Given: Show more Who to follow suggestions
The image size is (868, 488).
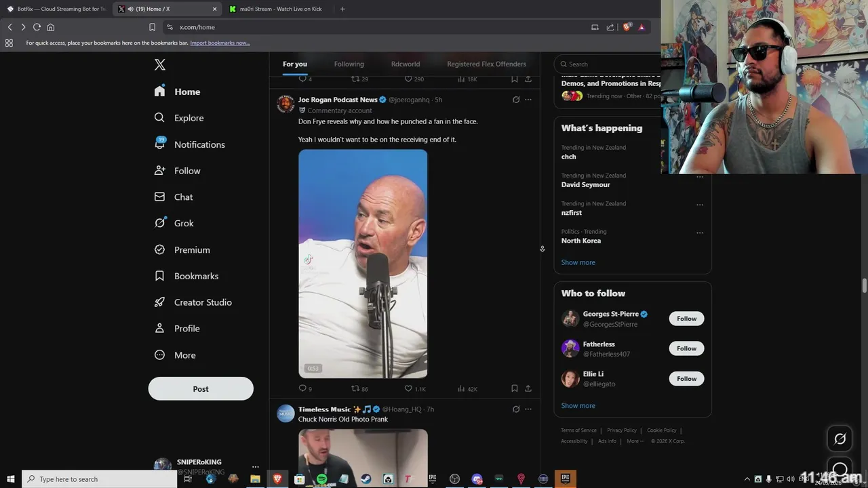Looking at the screenshot, I should click(x=578, y=405).
